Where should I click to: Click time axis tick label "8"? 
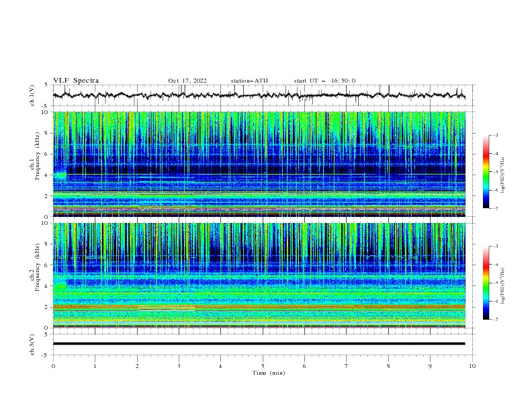[x=388, y=366]
